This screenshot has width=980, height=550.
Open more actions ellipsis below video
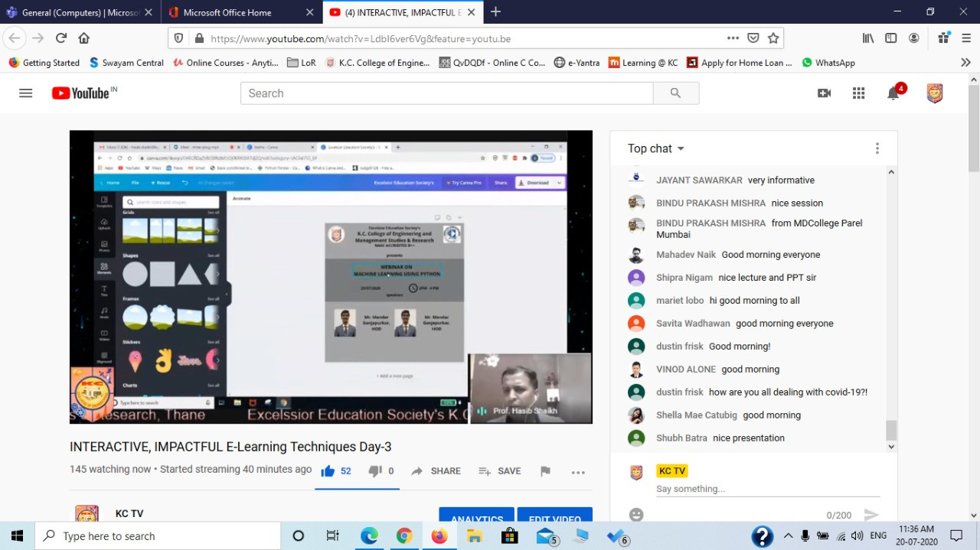(x=578, y=472)
